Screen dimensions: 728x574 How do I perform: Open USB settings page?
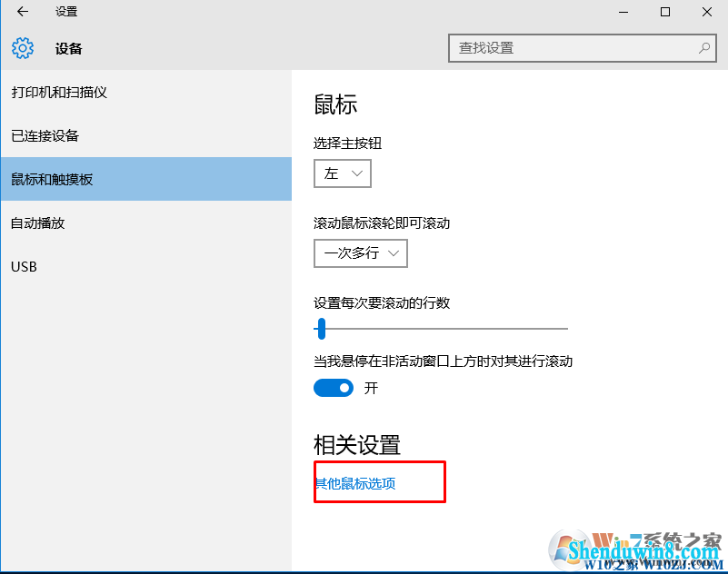tap(145, 267)
